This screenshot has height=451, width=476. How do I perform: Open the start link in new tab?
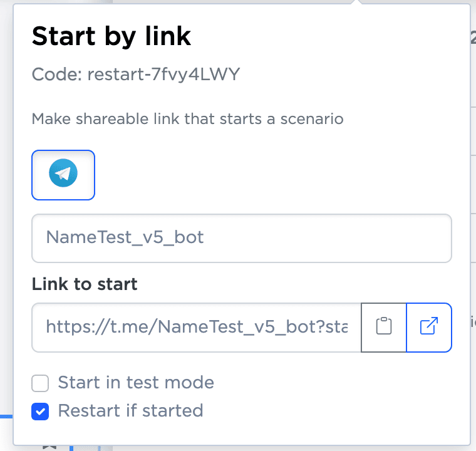tap(429, 326)
